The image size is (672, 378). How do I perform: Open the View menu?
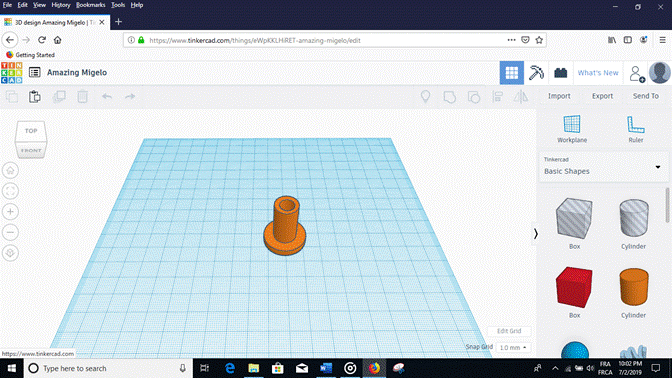pyautogui.click(x=39, y=5)
